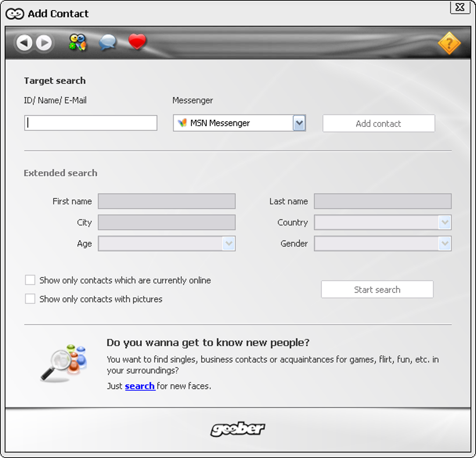Image resolution: width=476 pixels, height=458 pixels.
Task: Click the Add Contact title bar icon
Action: 15,14
